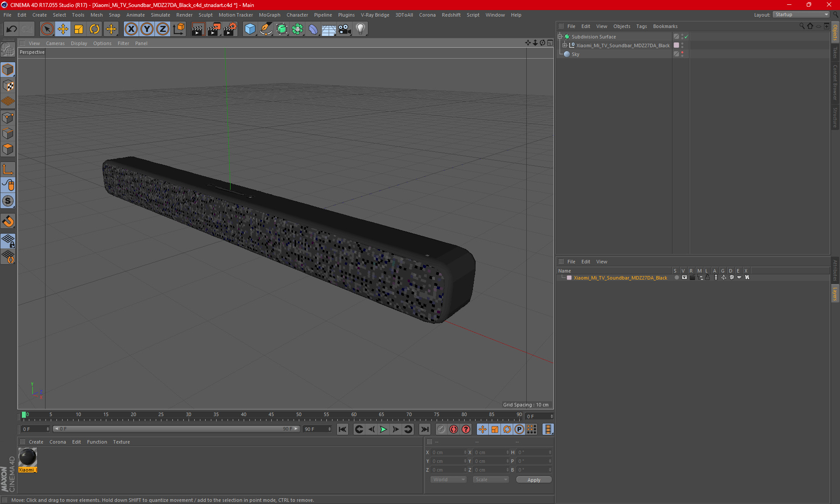Open the MoGraph menu
This screenshot has height=504, width=840.
269,15
